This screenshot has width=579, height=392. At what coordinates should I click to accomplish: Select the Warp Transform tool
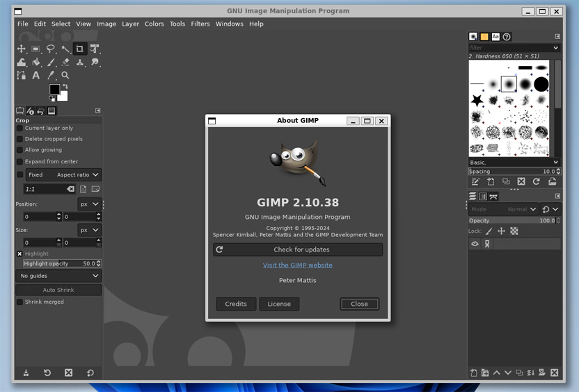[22, 62]
